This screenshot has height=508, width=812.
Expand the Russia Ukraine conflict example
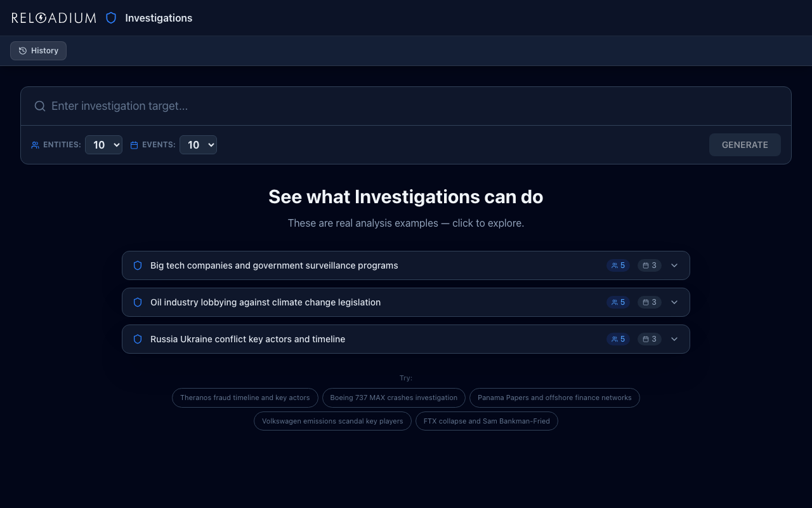coord(674,338)
